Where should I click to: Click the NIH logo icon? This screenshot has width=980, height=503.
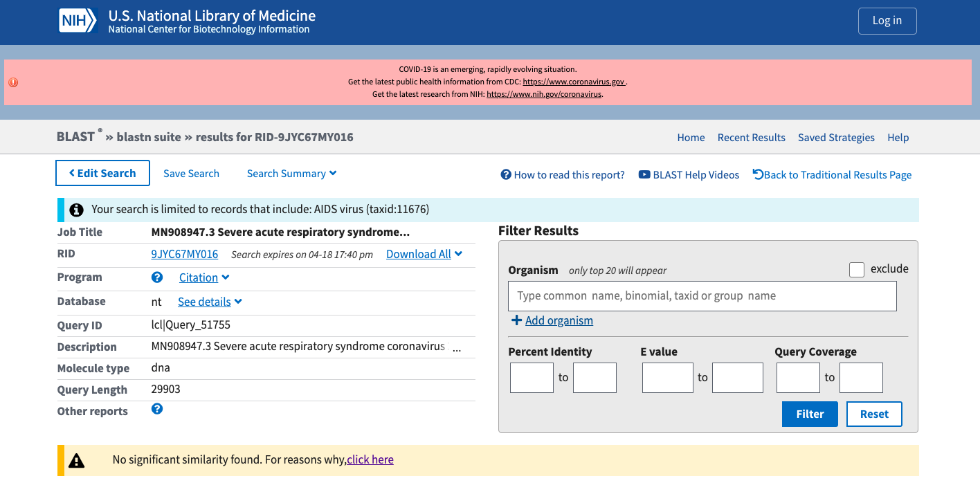[x=77, y=21]
